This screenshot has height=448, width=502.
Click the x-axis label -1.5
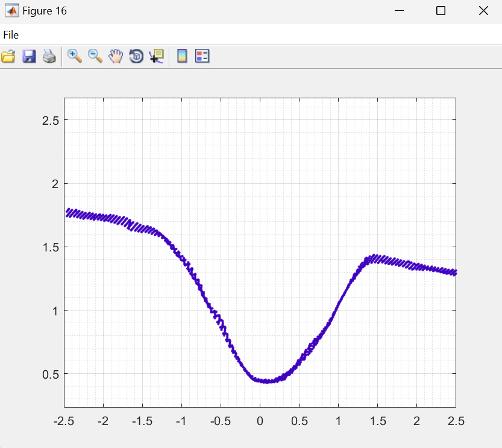(142, 421)
